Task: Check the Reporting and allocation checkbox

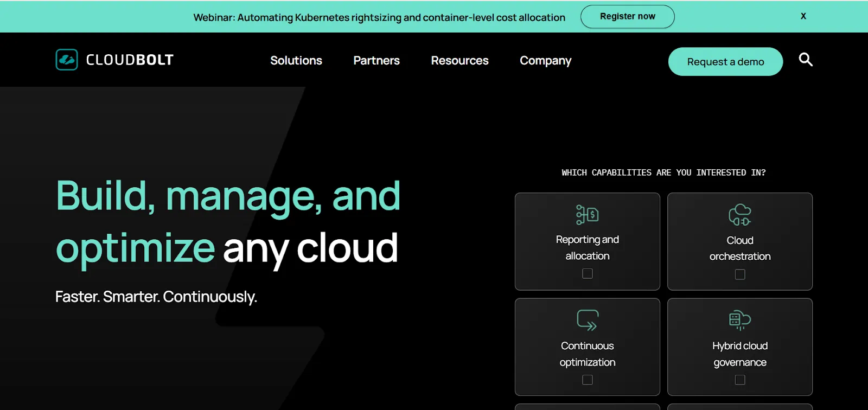Action: tap(588, 274)
